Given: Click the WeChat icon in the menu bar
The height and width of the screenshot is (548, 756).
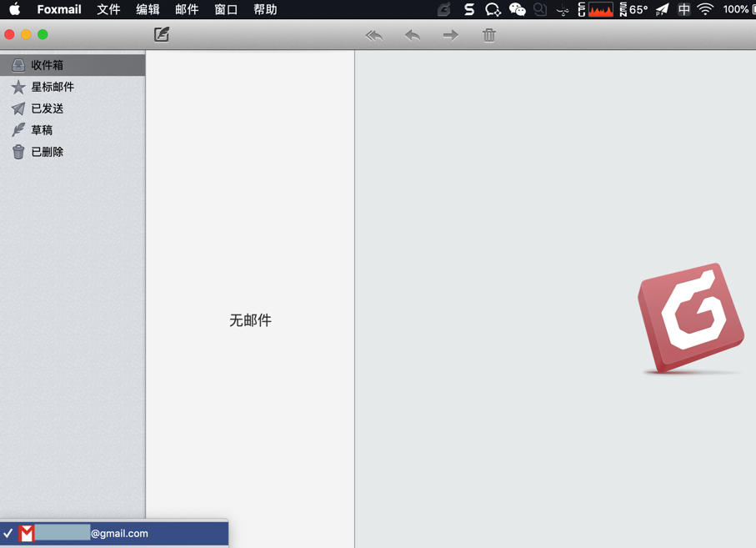Looking at the screenshot, I should 518,9.
